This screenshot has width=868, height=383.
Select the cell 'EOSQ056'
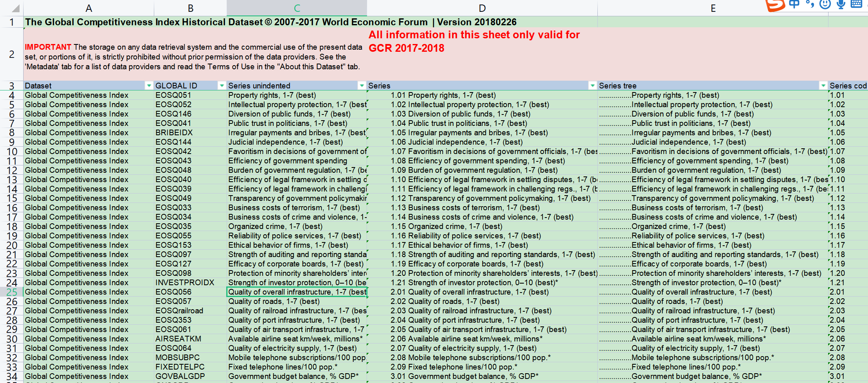(190, 292)
